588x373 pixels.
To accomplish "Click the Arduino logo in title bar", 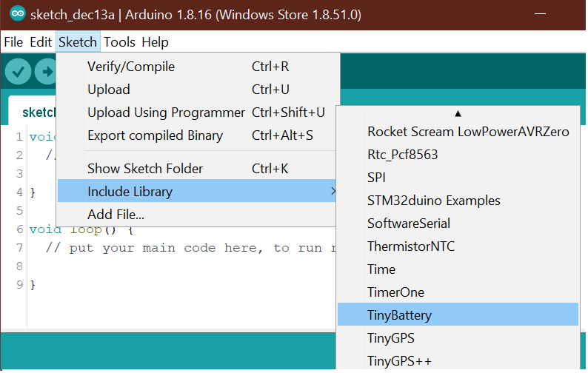I will (17, 14).
